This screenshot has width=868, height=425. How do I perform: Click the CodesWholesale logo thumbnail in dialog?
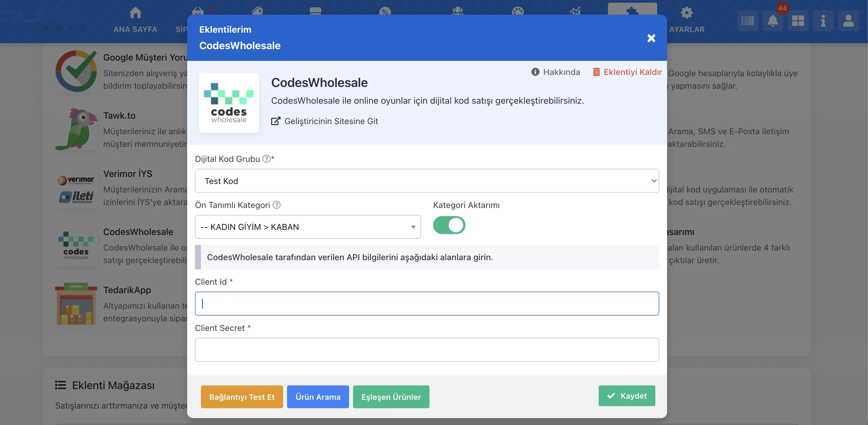point(229,103)
